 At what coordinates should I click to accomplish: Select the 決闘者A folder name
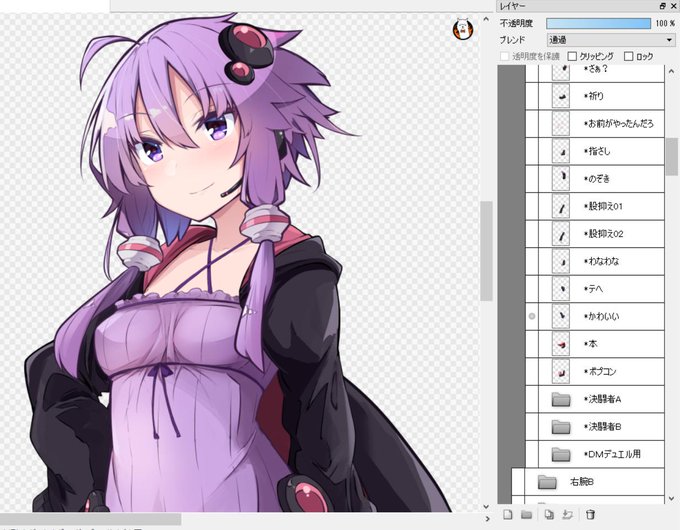click(x=602, y=399)
